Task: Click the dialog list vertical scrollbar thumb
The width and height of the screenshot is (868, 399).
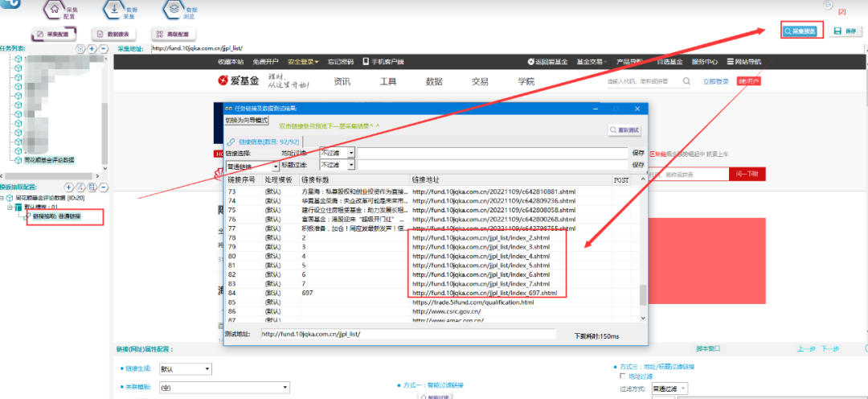Action: (x=643, y=294)
